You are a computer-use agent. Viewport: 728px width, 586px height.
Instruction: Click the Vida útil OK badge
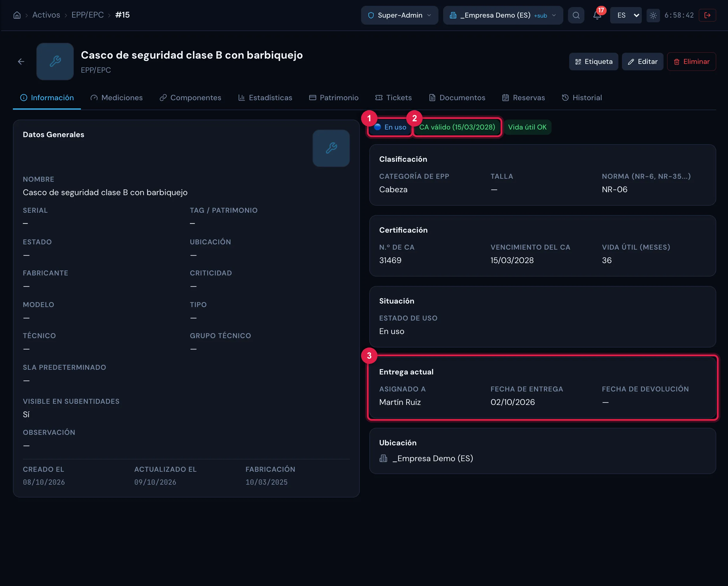527,127
